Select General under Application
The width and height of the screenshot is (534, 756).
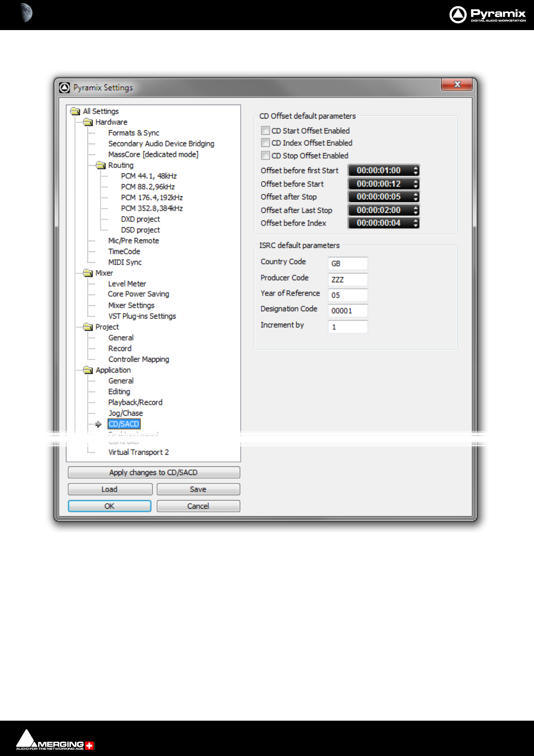coord(121,381)
